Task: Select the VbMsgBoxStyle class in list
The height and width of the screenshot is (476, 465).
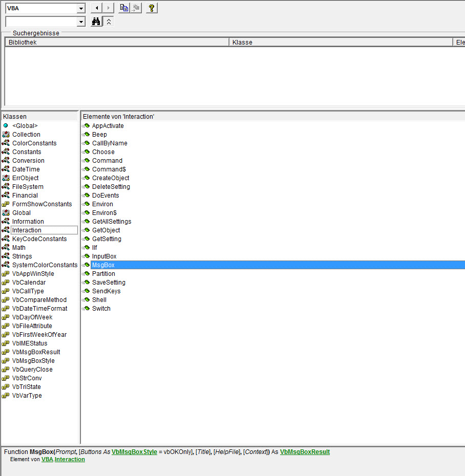Action: [33, 361]
